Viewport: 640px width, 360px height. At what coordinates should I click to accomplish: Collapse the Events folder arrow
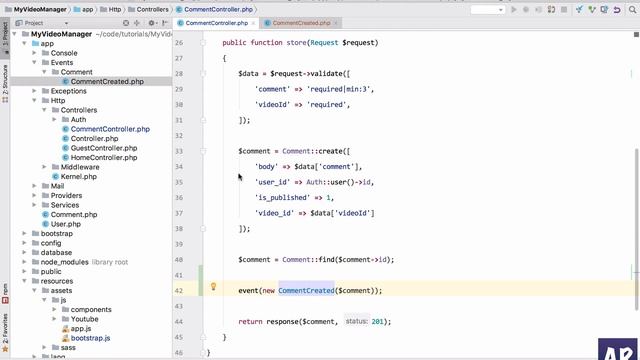[x=34, y=62]
